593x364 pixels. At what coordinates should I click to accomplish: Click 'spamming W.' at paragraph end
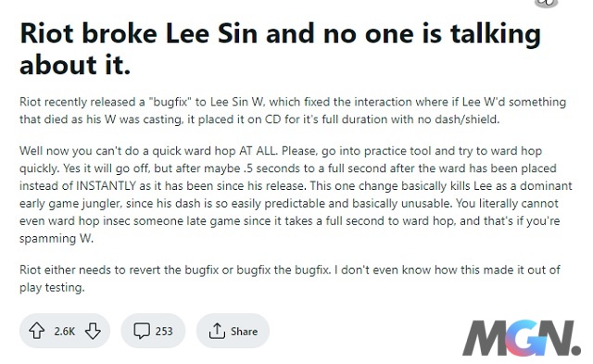pos(57,239)
